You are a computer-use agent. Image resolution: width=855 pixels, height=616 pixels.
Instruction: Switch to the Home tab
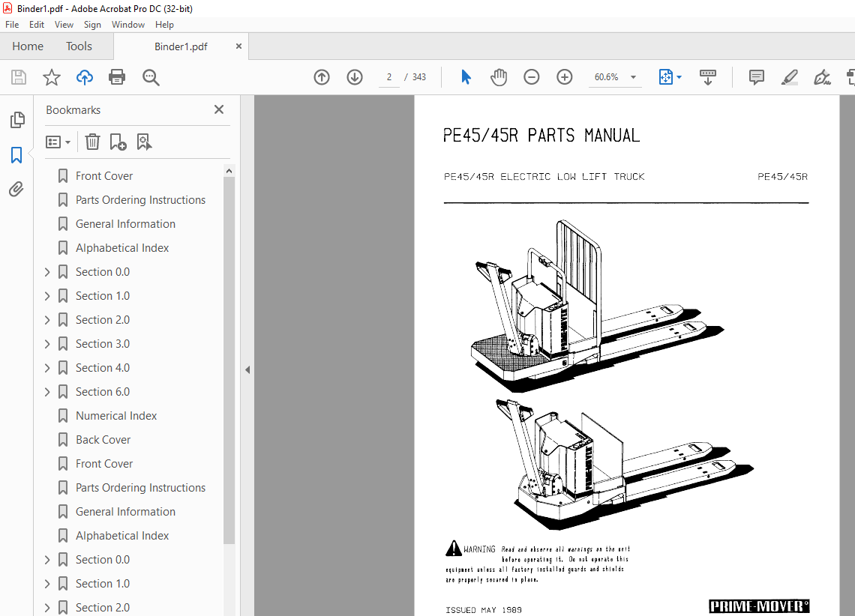[x=28, y=46]
